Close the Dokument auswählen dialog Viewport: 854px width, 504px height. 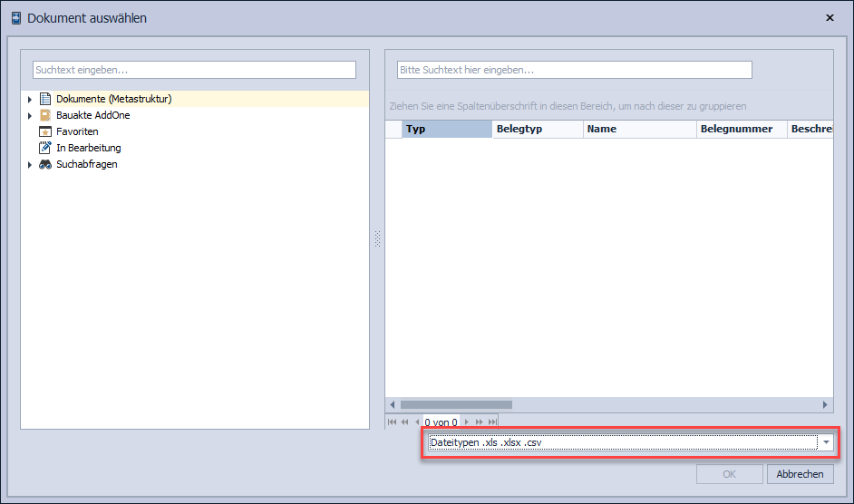click(x=830, y=17)
